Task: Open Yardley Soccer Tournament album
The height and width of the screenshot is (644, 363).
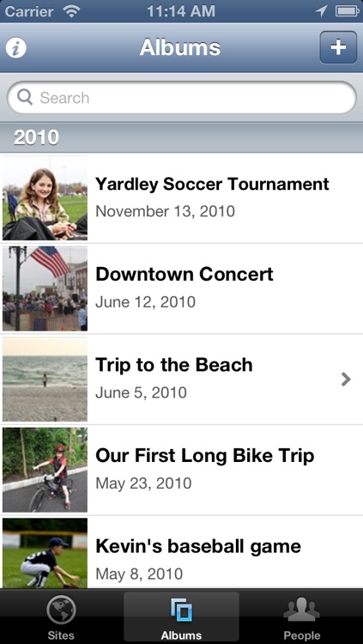Action: click(x=182, y=198)
